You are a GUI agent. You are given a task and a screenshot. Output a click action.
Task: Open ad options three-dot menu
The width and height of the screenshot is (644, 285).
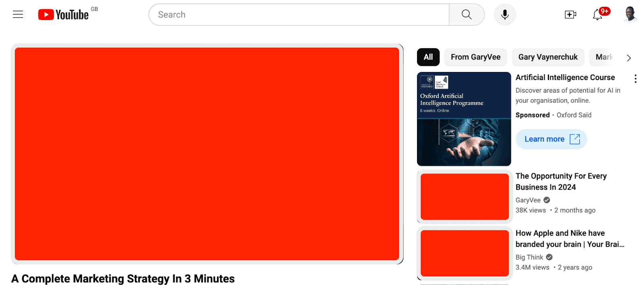point(636,79)
